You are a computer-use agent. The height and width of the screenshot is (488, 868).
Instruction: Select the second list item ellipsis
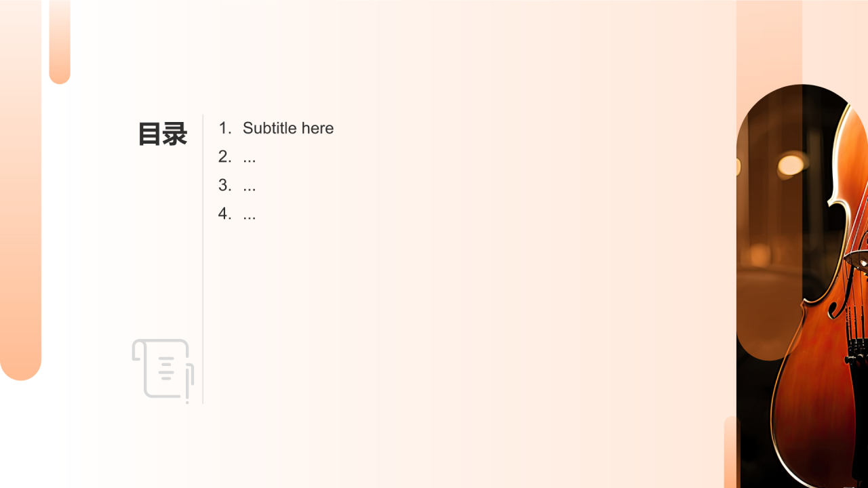click(249, 157)
